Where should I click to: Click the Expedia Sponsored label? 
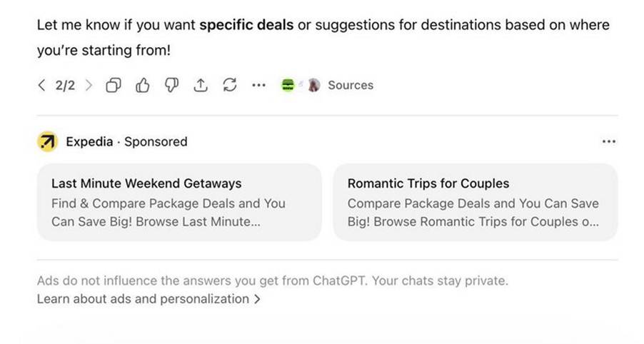(126, 142)
